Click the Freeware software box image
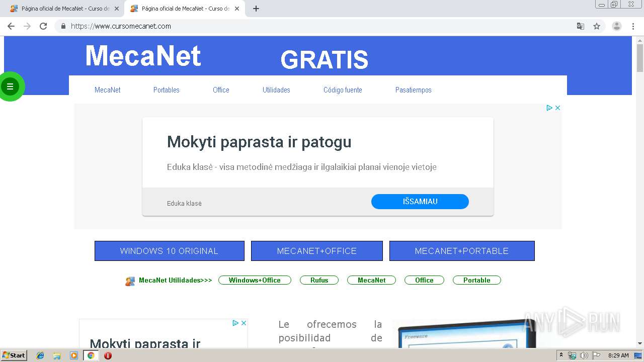Image resolution: width=644 pixels, height=362 pixels. coord(464,333)
